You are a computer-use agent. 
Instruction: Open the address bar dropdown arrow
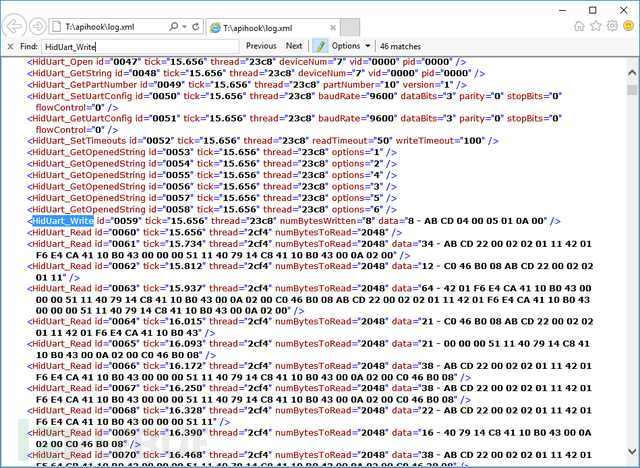tap(184, 27)
